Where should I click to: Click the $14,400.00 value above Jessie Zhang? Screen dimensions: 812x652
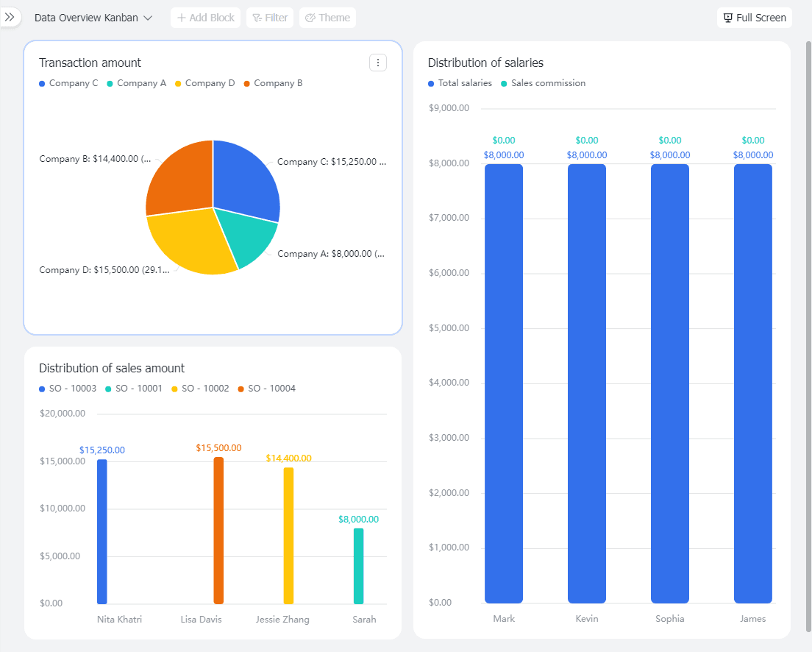pyautogui.click(x=288, y=458)
